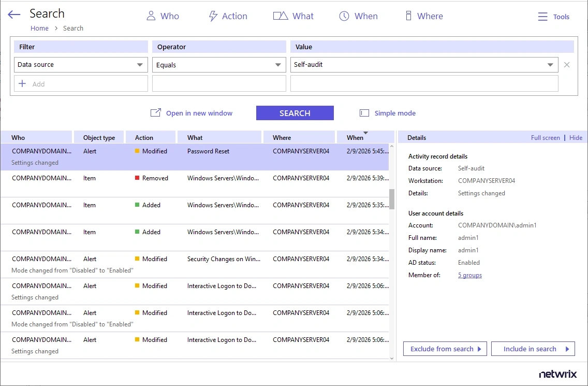The image size is (588, 386).
Task: Remove the Data source filter row
Action: 567,65
